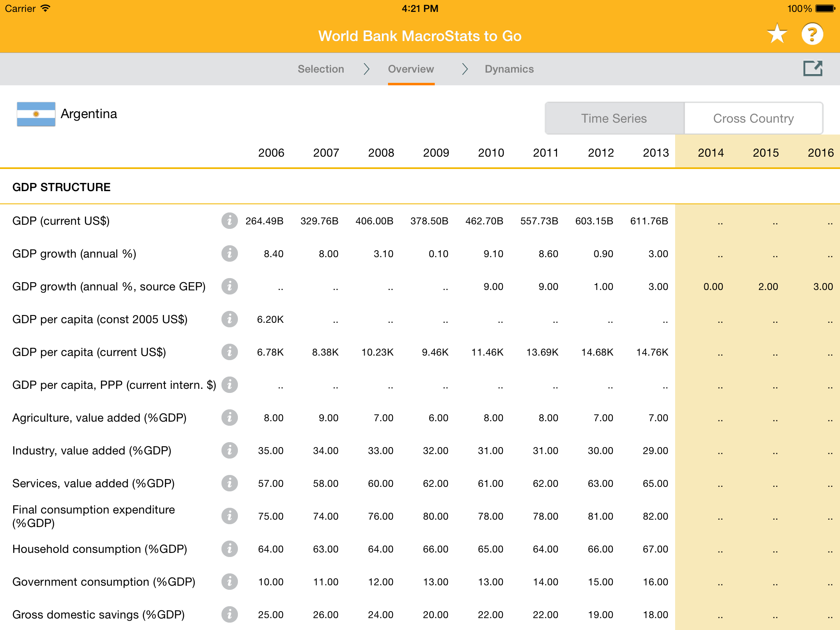Viewport: 840px width, 630px height.
Task: Select the 2016 forecast column header
Action: [x=821, y=153]
